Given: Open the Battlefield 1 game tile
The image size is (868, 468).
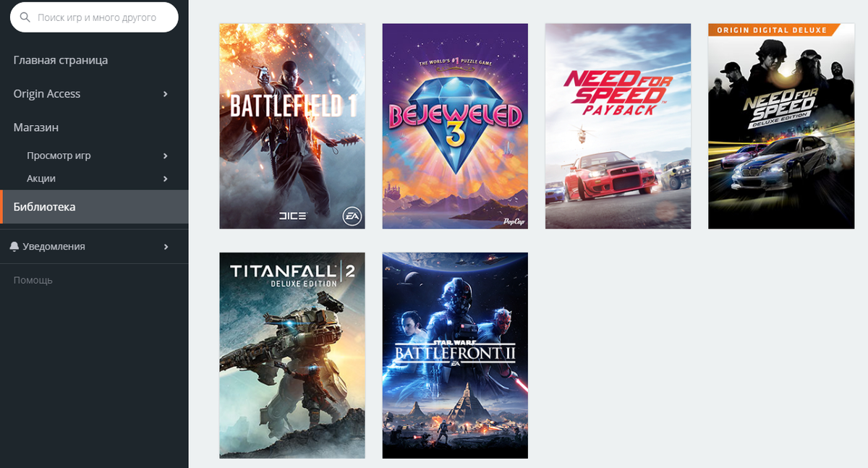Looking at the screenshot, I should [292, 126].
